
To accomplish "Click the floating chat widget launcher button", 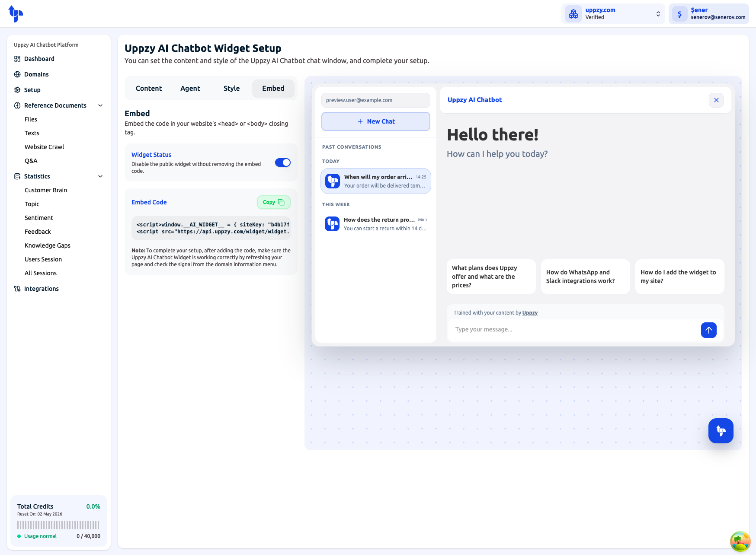I will (x=721, y=431).
